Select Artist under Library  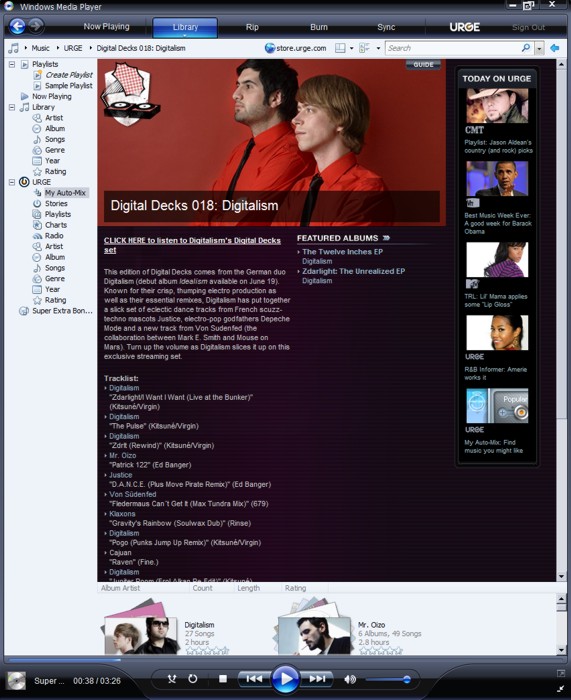coord(54,118)
